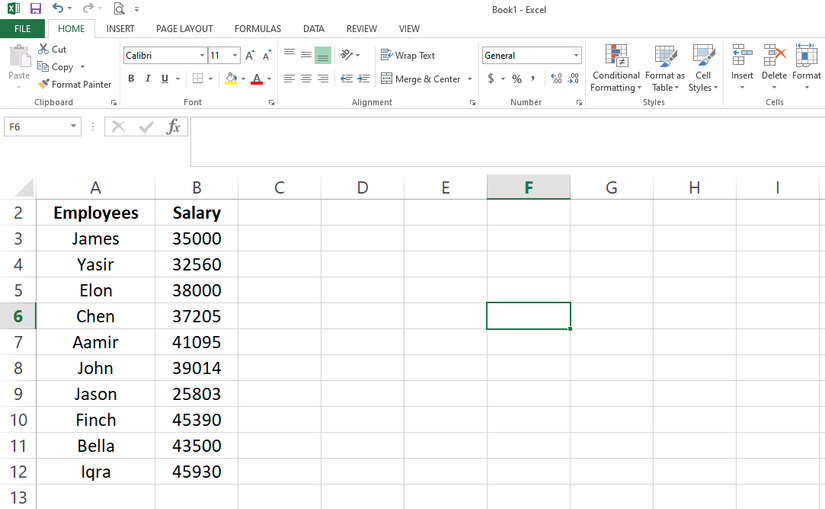
Task: Select the cell containing 41095
Action: coord(196,342)
